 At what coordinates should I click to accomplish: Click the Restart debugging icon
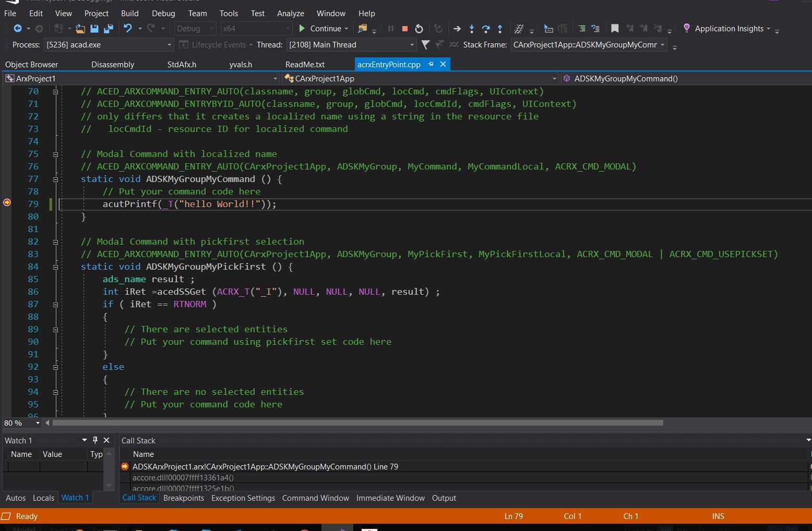(419, 29)
